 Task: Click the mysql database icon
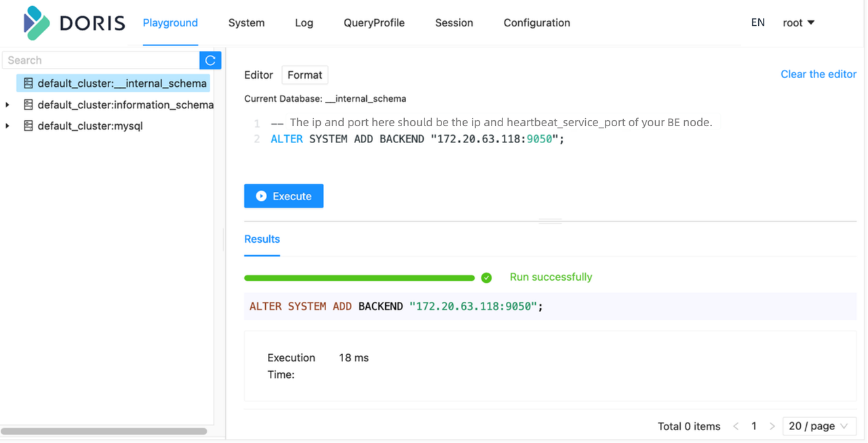point(28,126)
